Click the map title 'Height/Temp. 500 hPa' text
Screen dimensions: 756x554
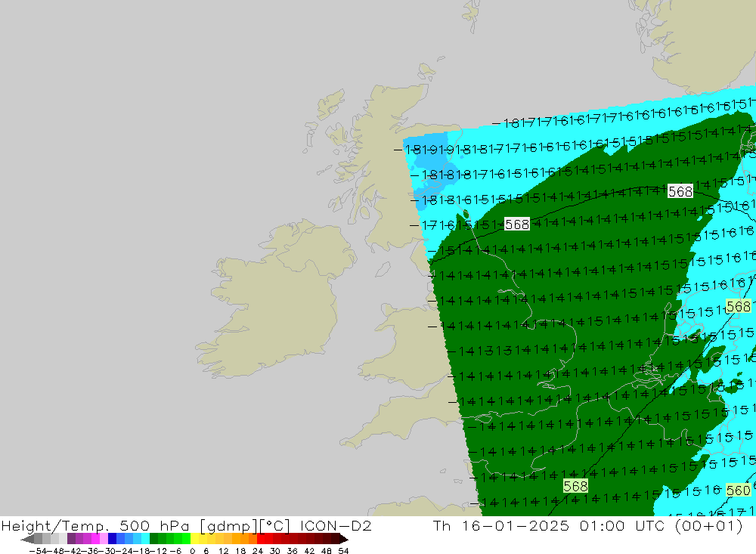point(97,525)
